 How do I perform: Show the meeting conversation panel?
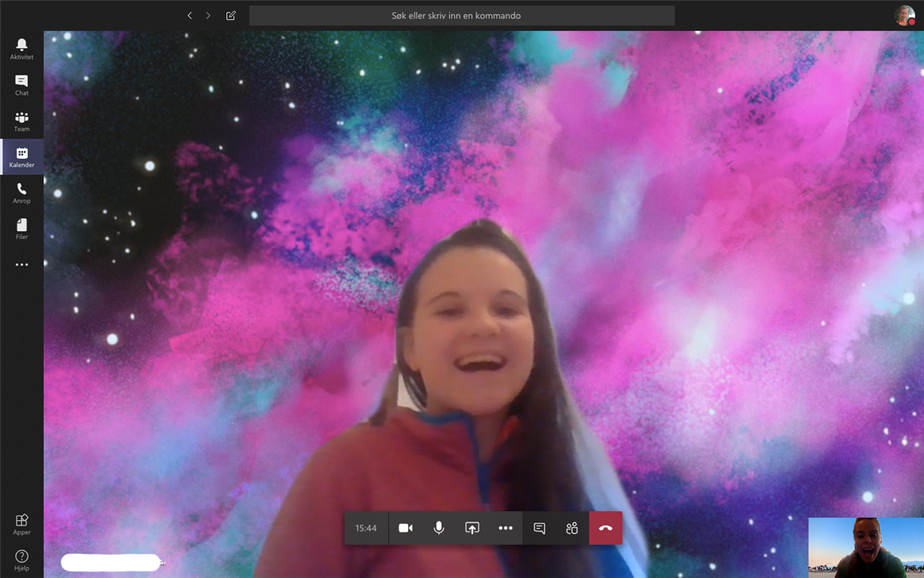coord(539,528)
